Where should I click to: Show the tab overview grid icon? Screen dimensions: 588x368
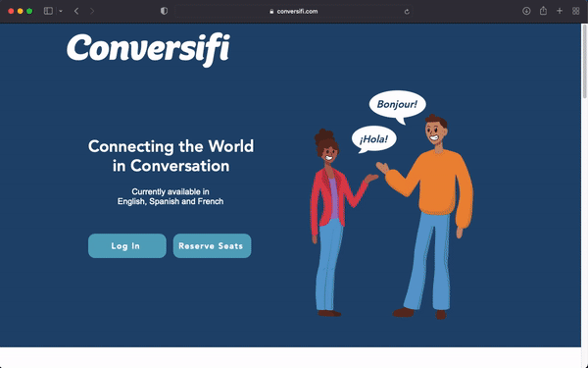(x=576, y=11)
